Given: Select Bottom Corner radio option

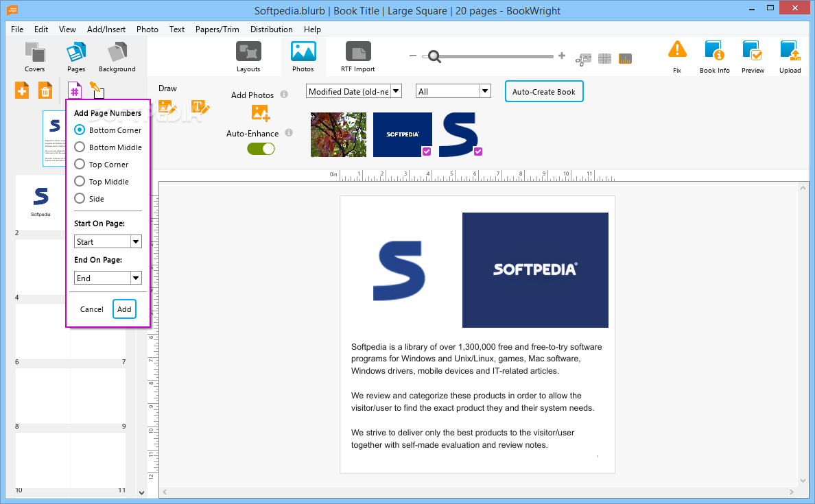Looking at the screenshot, I should click(x=80, y=130).
